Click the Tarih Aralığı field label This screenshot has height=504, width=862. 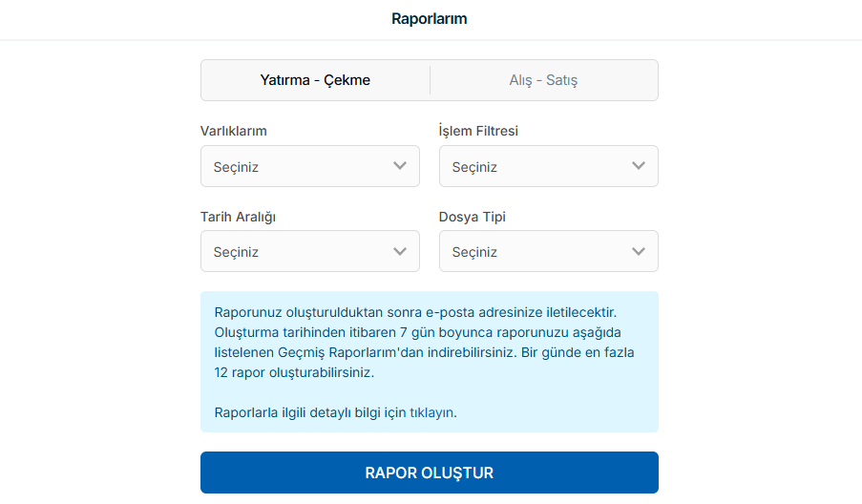238,217
